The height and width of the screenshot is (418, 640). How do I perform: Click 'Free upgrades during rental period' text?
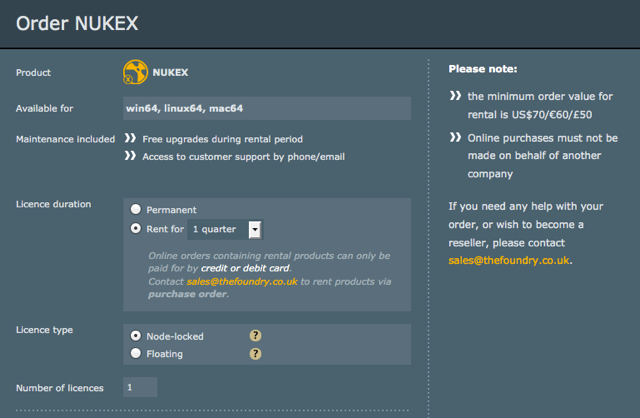point(222,139)
